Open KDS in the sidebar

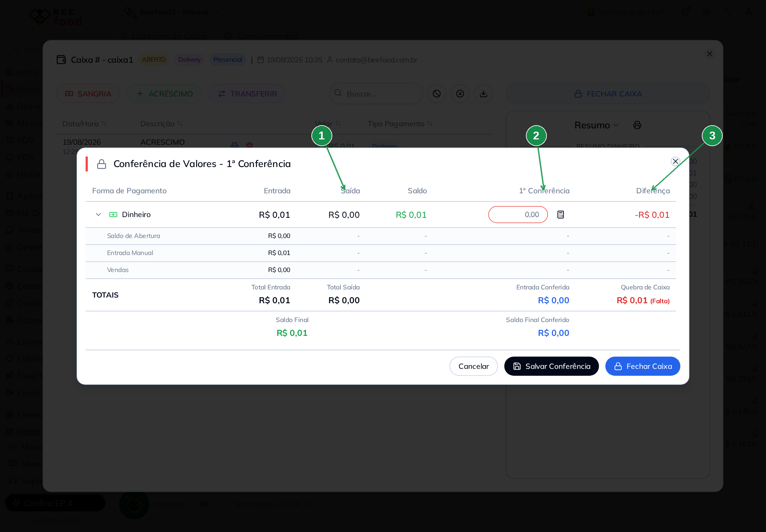click(20, 157)
